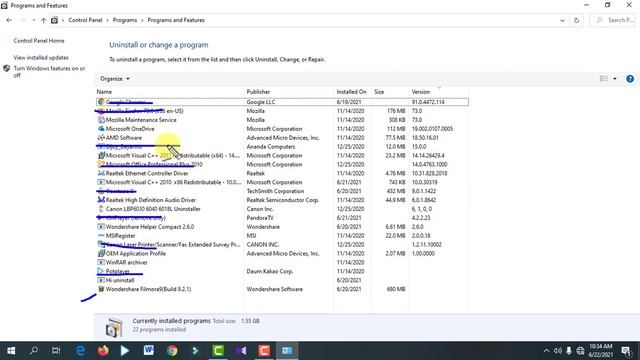Click Programs in the breadcrumb path

(x=125, y=20)
